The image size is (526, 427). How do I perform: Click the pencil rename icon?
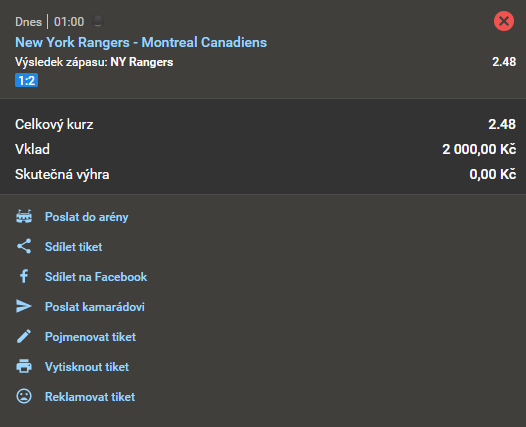point(24,336)
